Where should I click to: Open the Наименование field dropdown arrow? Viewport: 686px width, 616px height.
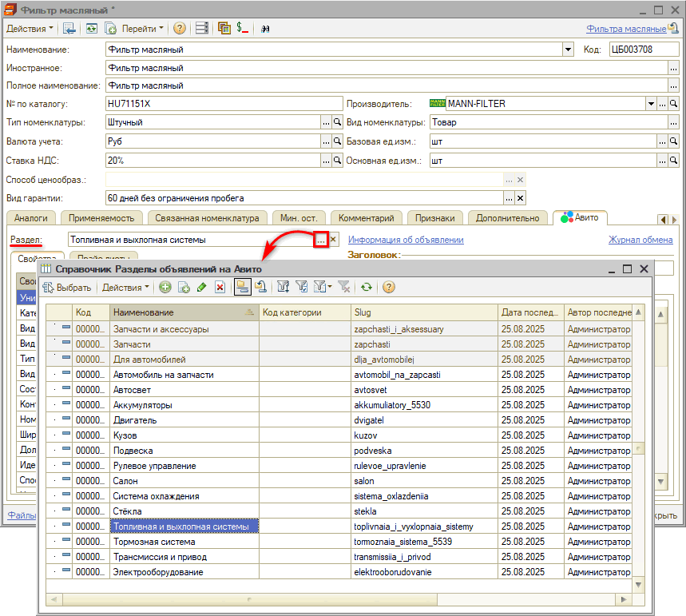click(x=569, y=50)
